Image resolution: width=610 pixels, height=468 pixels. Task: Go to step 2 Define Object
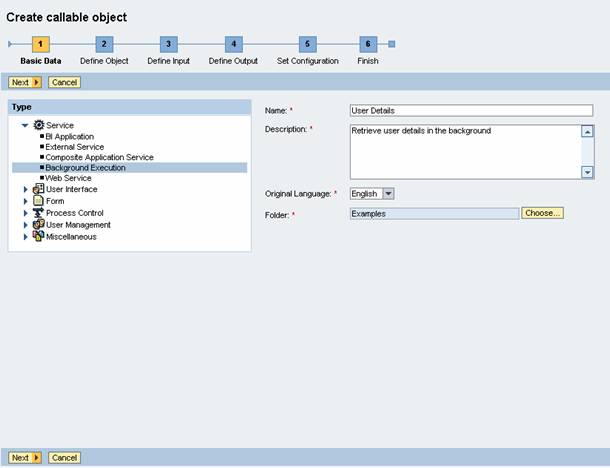click(x=104, y=44)
